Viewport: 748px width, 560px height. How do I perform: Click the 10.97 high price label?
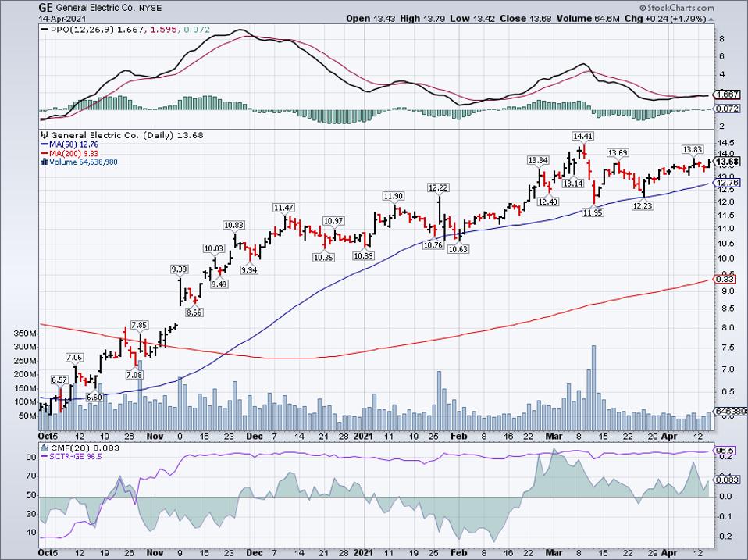333,221
